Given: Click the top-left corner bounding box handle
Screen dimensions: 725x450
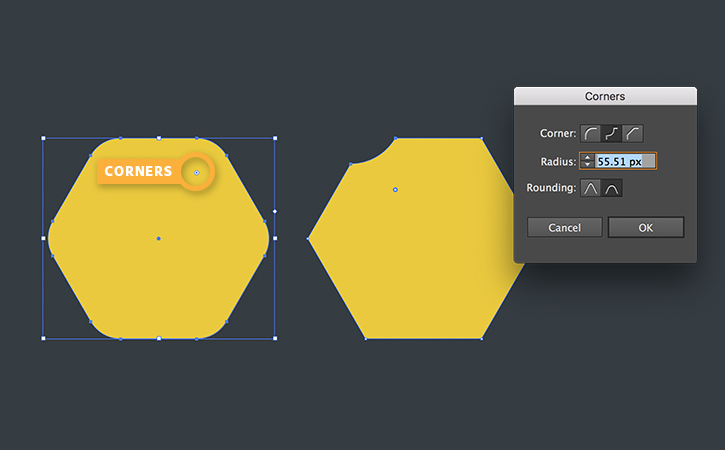Looking at the screenshot, I should click(x=43, y=138).
